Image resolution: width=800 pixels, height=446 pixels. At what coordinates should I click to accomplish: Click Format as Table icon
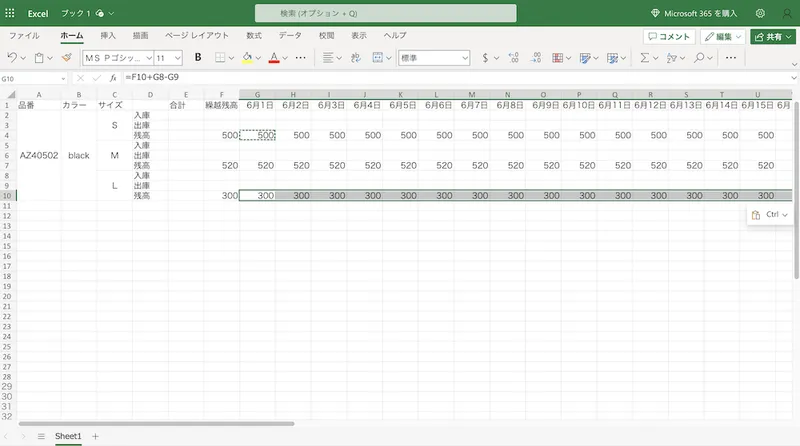[x=612, y=58]
